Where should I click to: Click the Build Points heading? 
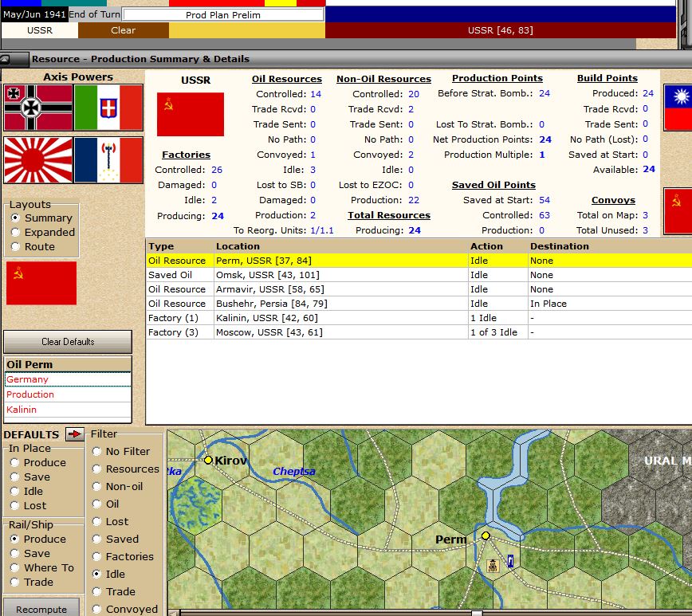tap(607, 78)
